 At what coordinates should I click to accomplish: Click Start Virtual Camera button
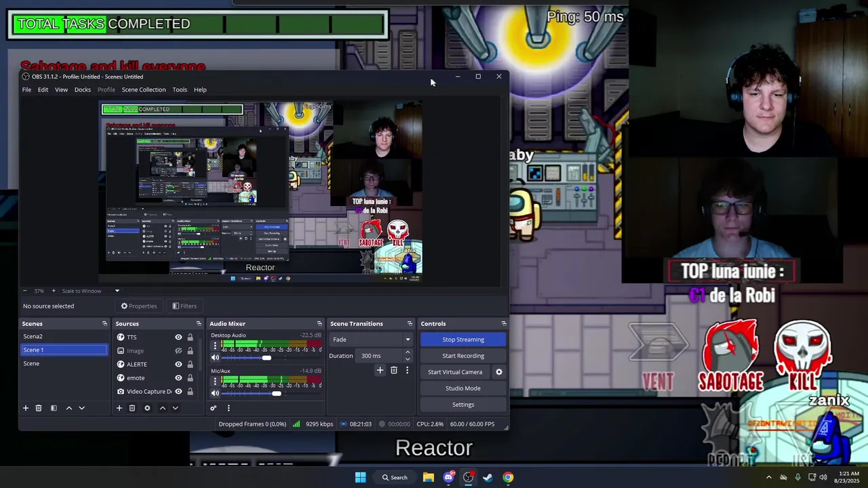coord(455,372)
